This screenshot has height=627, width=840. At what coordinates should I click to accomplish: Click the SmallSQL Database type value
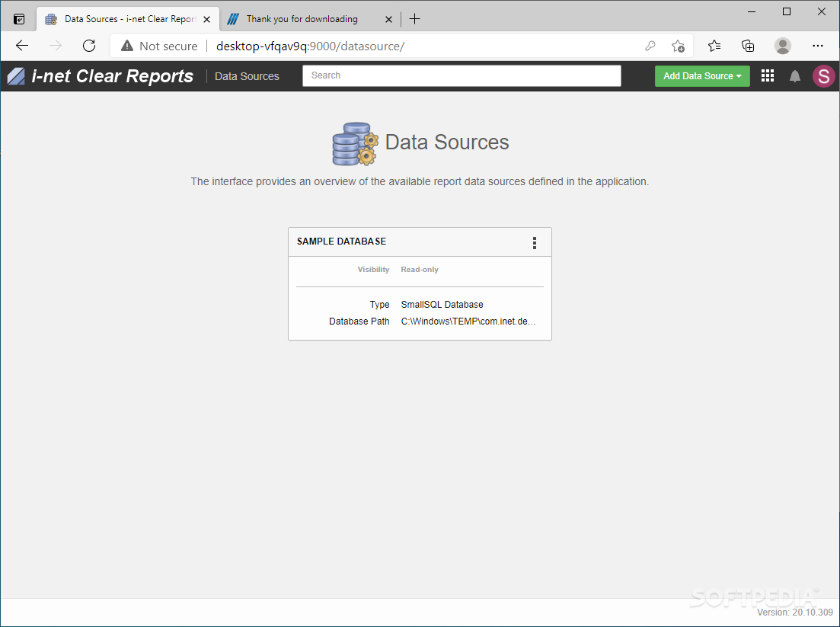click(x=442, y=305)
